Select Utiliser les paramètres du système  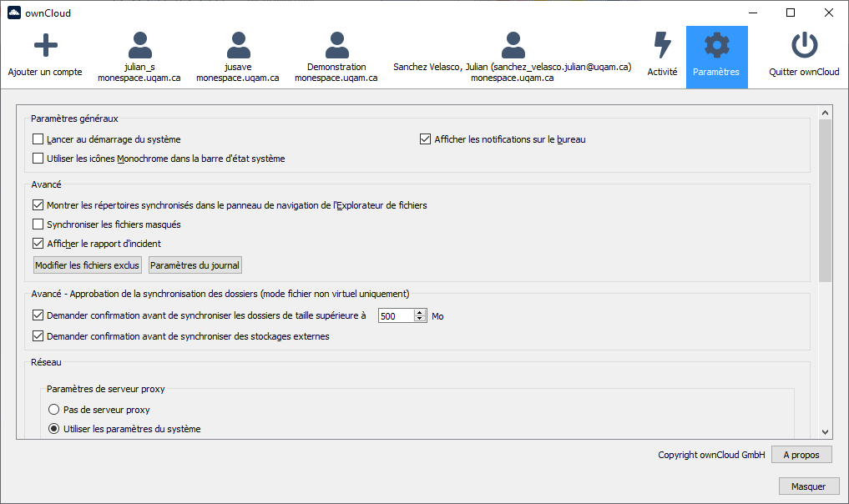(53, 429)
